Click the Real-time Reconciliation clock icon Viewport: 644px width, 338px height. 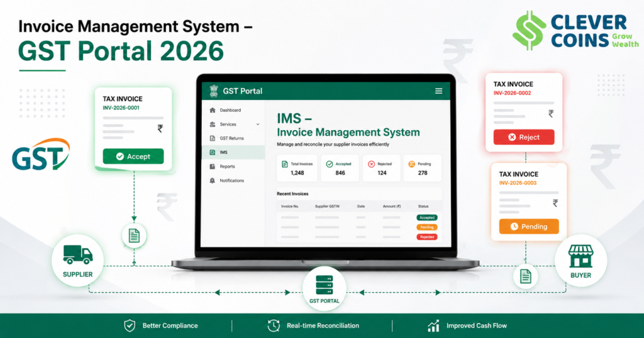point(274,325)
